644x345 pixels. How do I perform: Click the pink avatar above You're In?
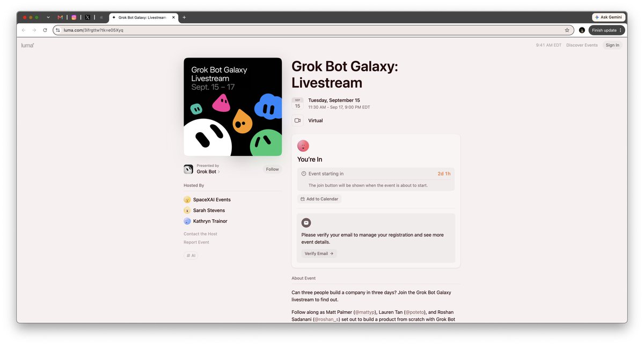(303, 146)
